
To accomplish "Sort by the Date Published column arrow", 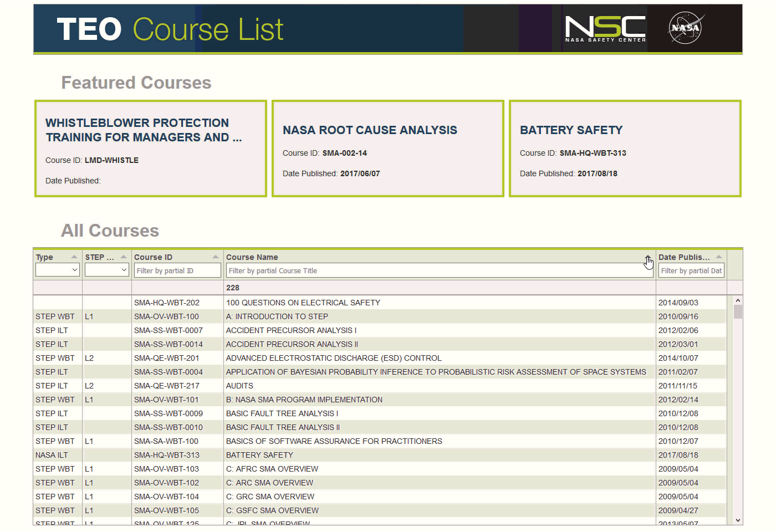I will tap(719, 257).
